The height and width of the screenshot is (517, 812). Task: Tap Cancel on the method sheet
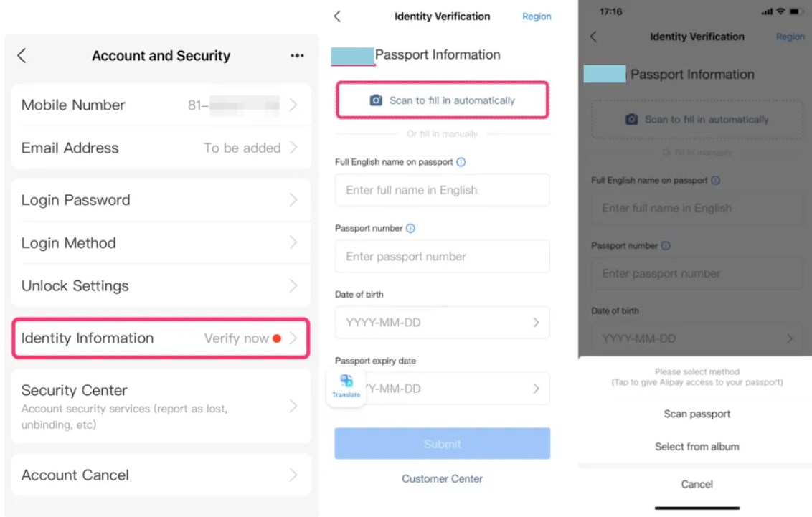point(697,485)
